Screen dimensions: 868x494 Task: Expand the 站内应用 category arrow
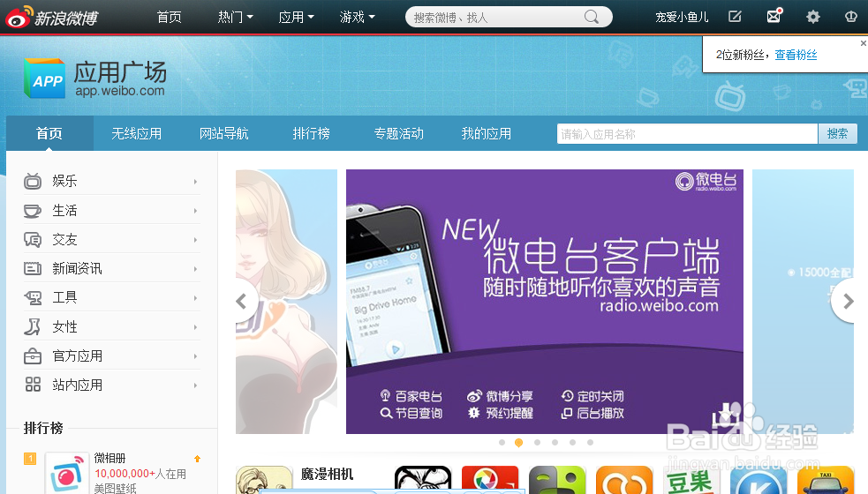pyautogui.click(x=195, y=385)
